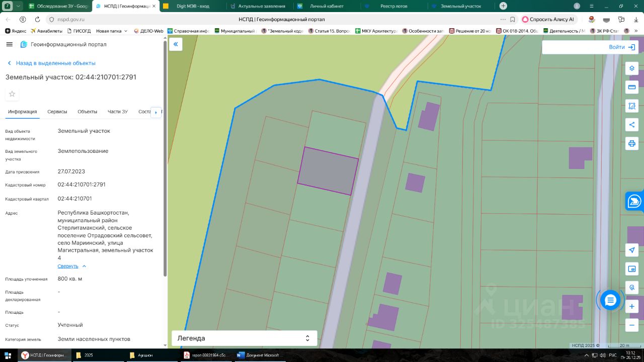
Task: Click the Геоинформационный портал logo icon
Action: coord(24,44)
